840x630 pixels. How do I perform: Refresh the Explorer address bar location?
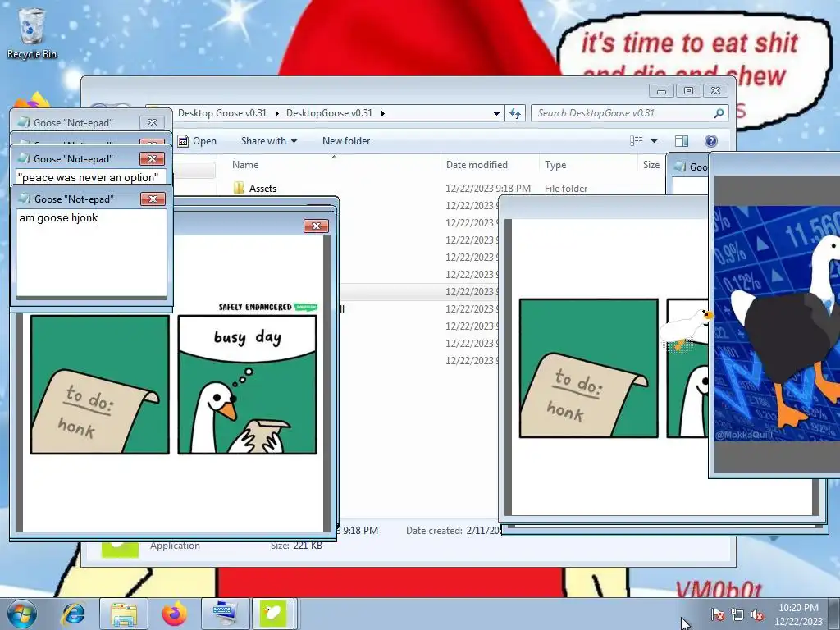[x=515, y=113]
